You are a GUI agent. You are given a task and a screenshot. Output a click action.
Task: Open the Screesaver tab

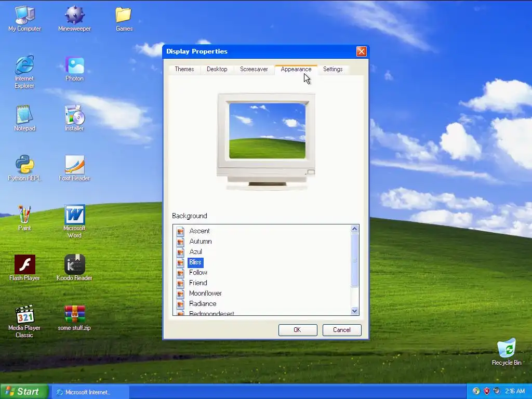254,69
